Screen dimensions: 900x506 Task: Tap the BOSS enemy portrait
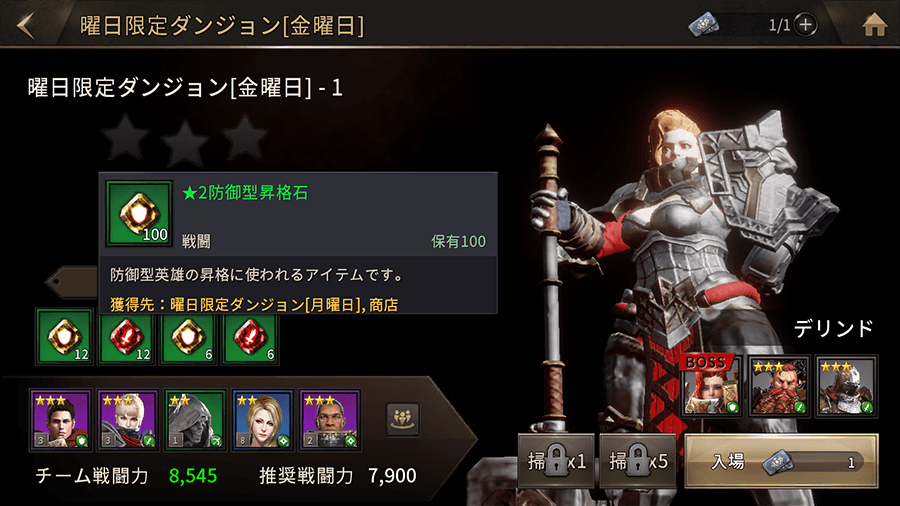point(711,386)
